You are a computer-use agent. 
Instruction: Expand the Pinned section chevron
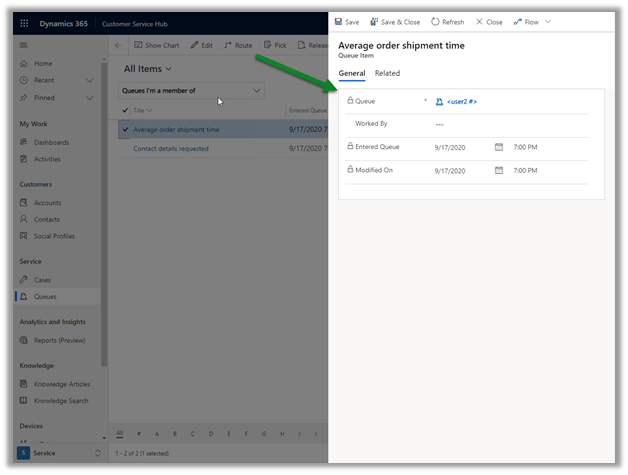[89, 97]
